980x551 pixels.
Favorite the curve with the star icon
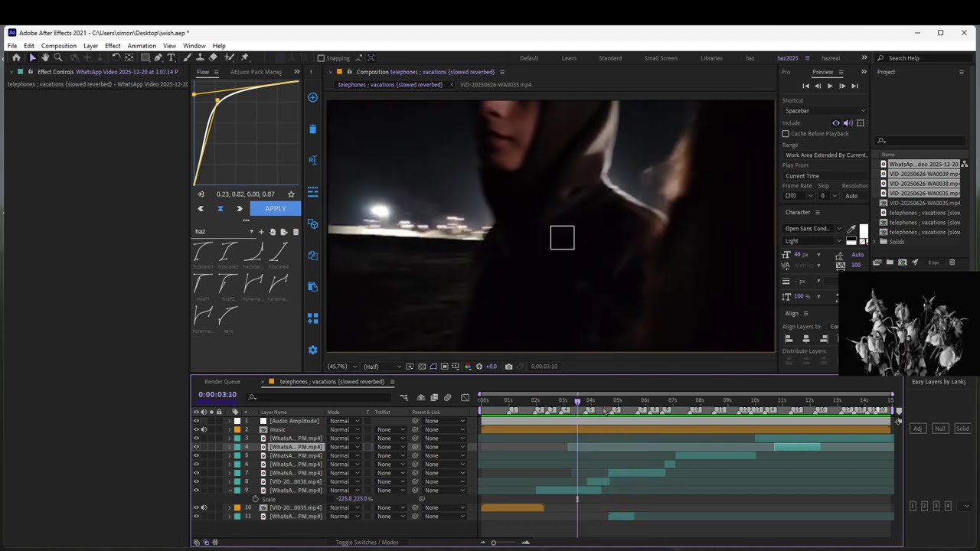click(x=291, y=194)
